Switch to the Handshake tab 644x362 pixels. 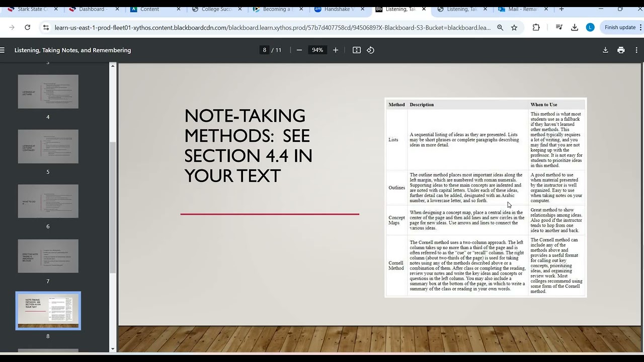click(x=340, y=9)
